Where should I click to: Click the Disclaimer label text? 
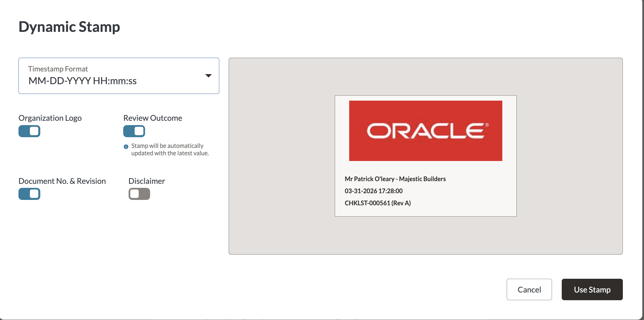(147, 181)
